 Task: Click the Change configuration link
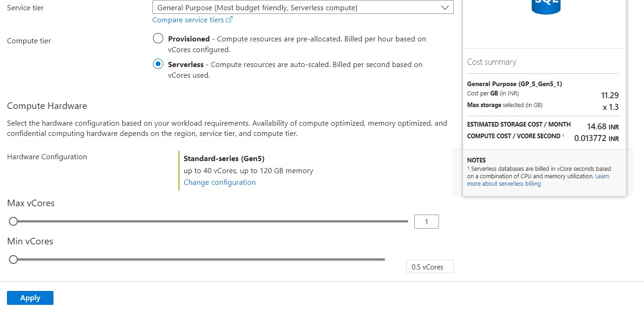coord(219,182)
